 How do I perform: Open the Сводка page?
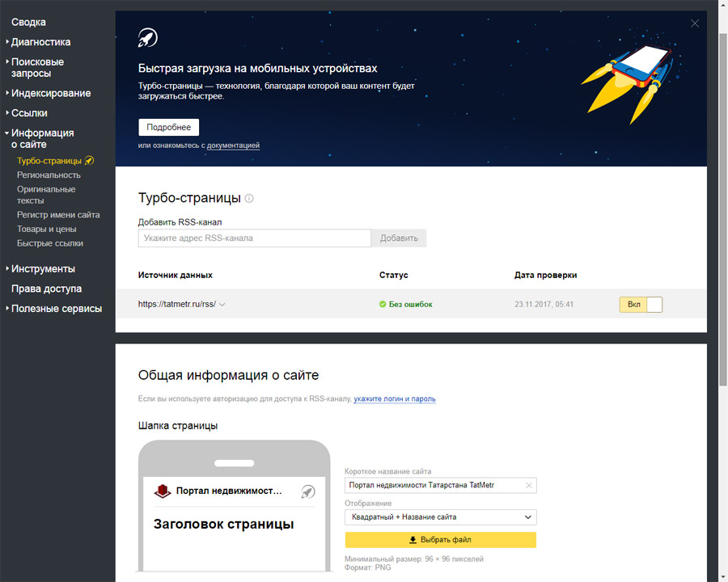(x=28, y=22)
